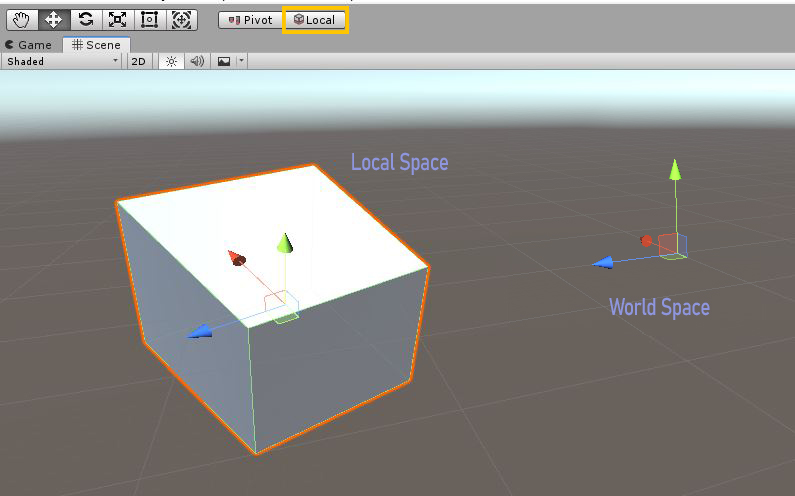The image size is (795, 496).
Task: Toggle scene audio speaker icon
Action: coord(197,61)
